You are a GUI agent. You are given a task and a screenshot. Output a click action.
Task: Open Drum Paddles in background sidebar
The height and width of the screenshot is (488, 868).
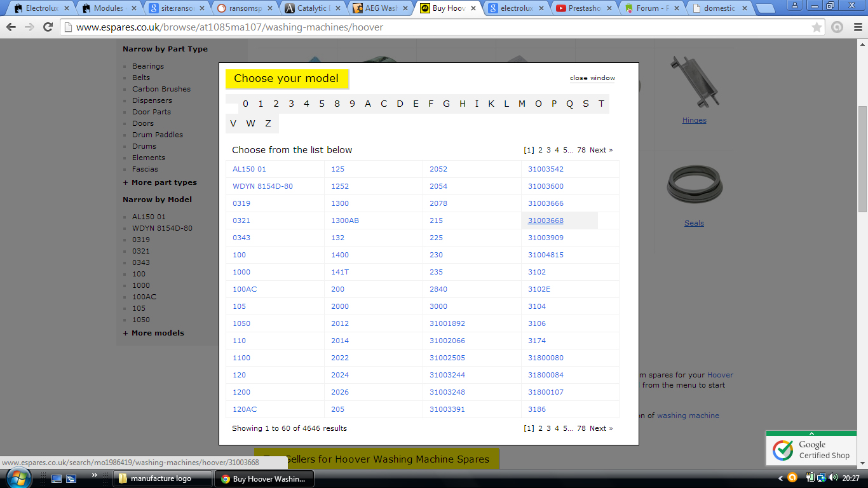tap(158, 135)
